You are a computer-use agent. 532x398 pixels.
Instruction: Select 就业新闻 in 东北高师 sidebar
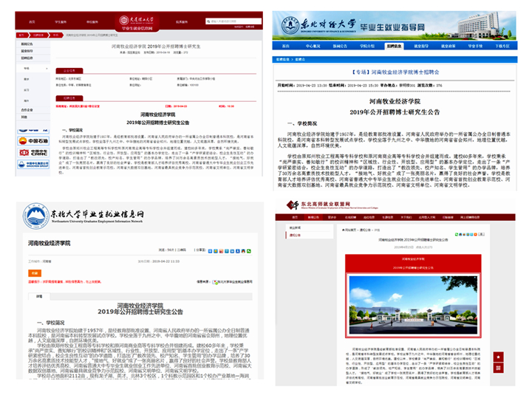click(x=295, y=228)
